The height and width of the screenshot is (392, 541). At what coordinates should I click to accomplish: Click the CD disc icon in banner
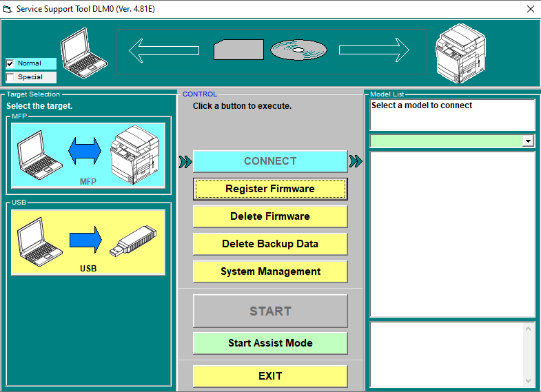tap(298, 50)
